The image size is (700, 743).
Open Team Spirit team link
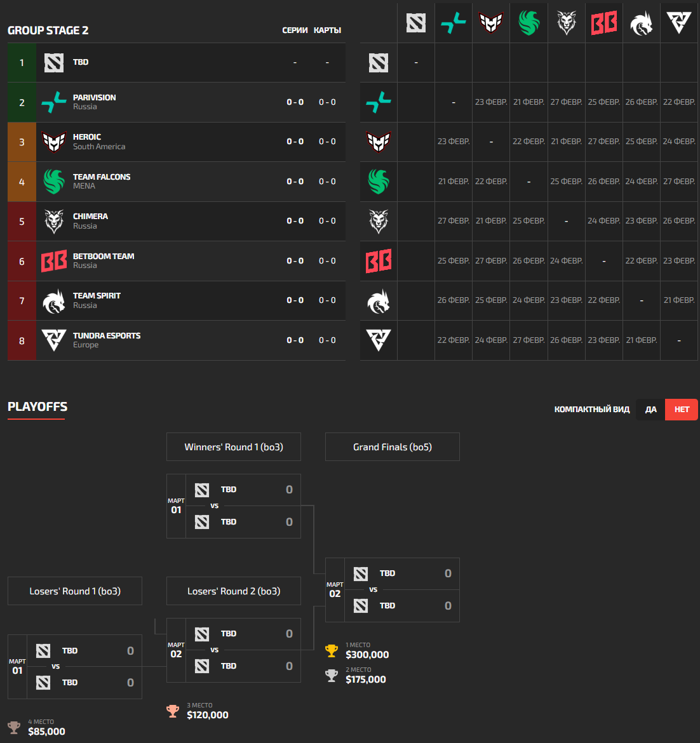pyautogui.click(x=97, y=296)
